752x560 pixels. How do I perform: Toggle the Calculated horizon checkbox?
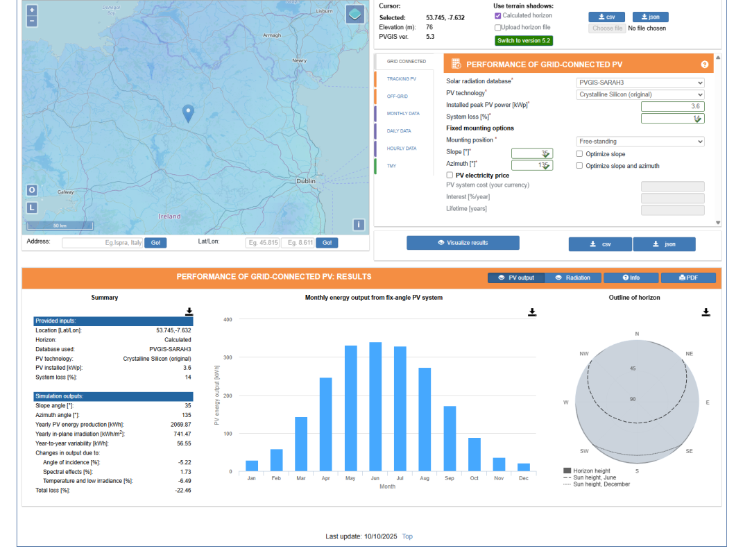point(498,16)
